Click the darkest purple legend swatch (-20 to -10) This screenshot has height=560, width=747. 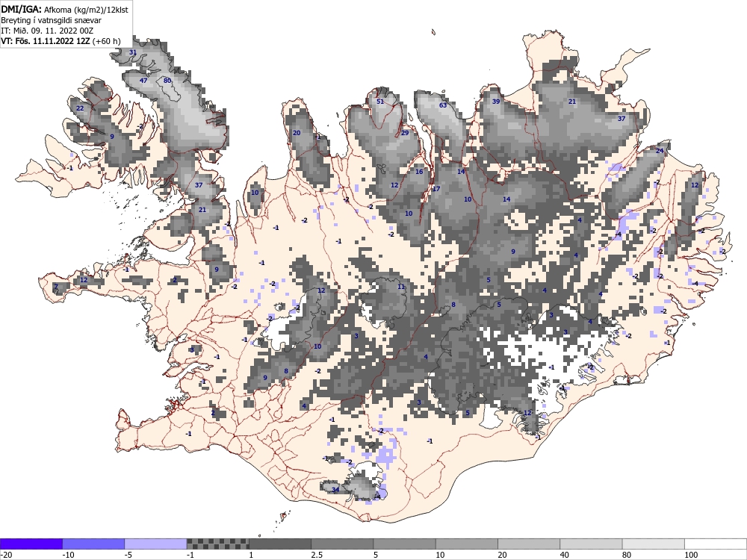point(31,544)
